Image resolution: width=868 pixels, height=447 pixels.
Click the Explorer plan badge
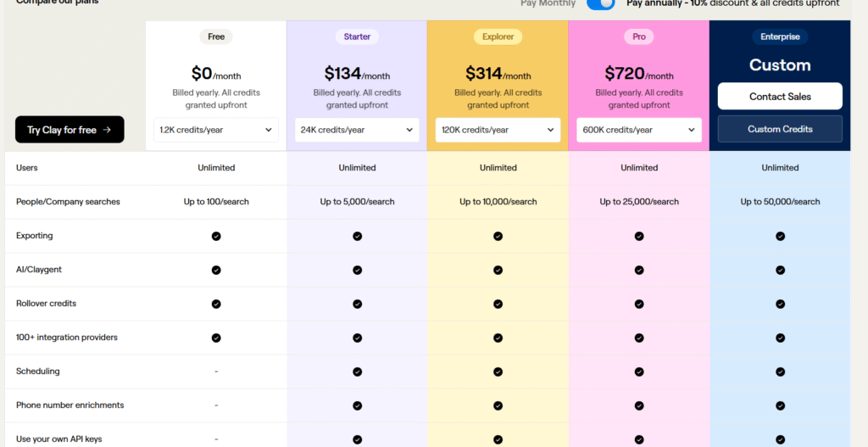pyautogui.click(x=498, y=36)
